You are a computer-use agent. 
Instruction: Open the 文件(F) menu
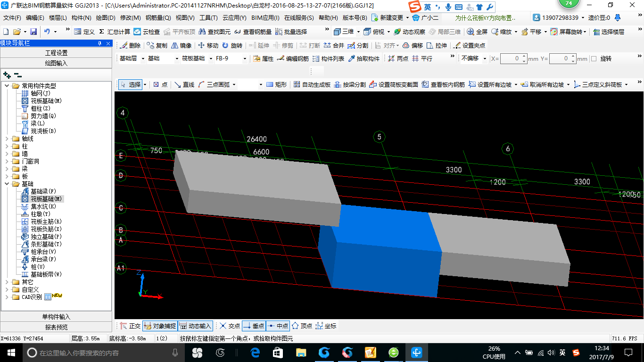pyautogui.click(x=12, y=18)
